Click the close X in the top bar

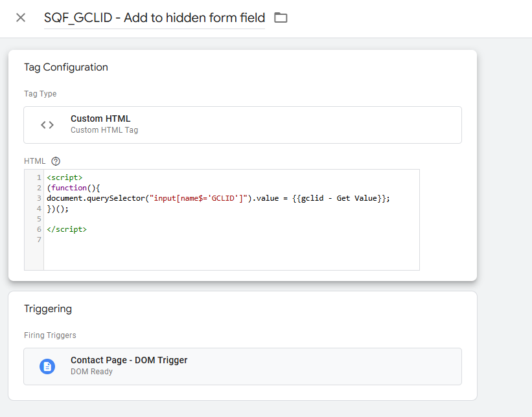coord(20,17)
